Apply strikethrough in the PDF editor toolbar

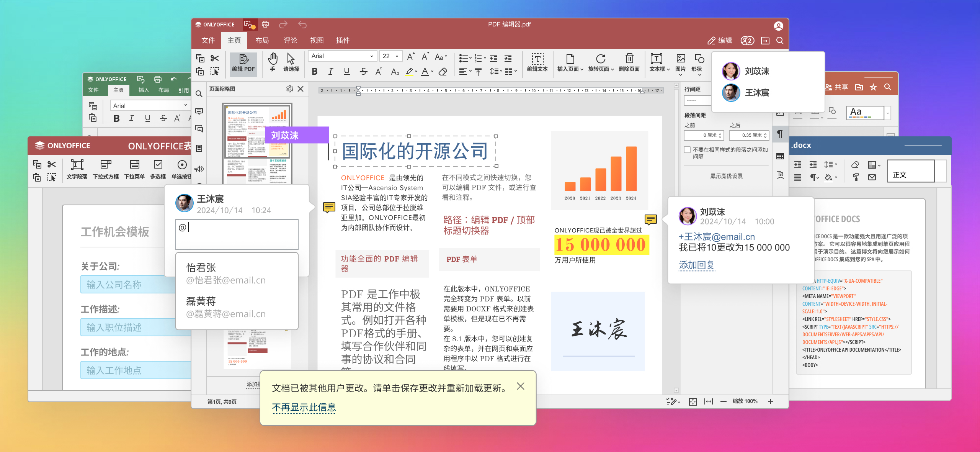(x=363, y=72)
